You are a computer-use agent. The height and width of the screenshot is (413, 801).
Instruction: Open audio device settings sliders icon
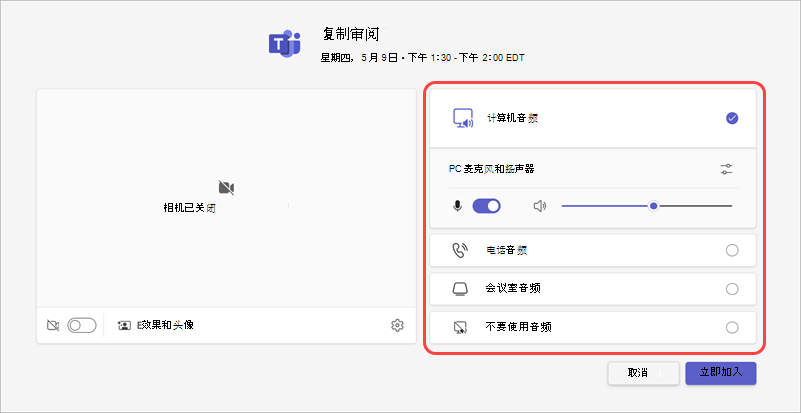pyautogui.click(x=726, y=169)
